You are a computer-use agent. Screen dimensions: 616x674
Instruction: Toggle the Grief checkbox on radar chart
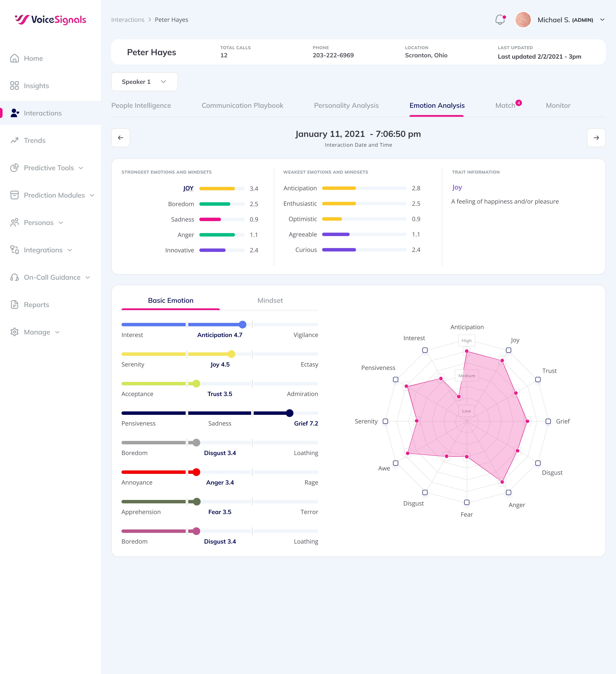(x=548, y=421)
